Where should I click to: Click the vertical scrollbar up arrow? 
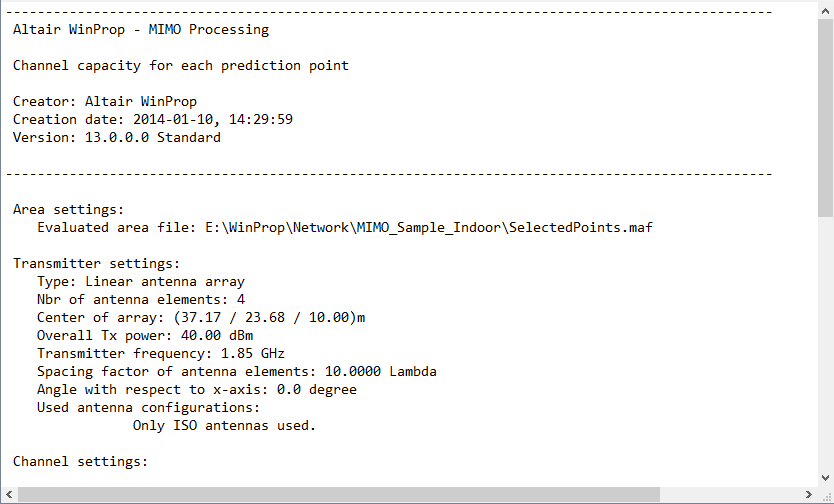click(x=825, y=9)
